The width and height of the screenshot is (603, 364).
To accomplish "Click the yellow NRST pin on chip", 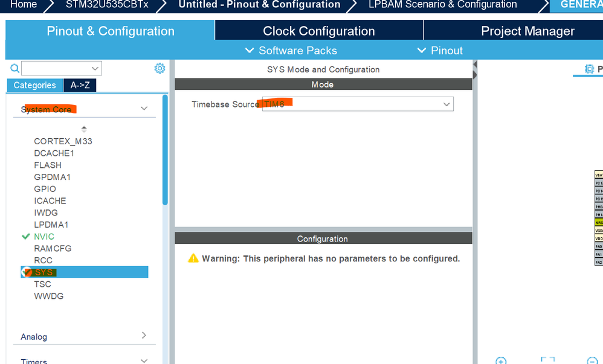I will pos(599,223).
